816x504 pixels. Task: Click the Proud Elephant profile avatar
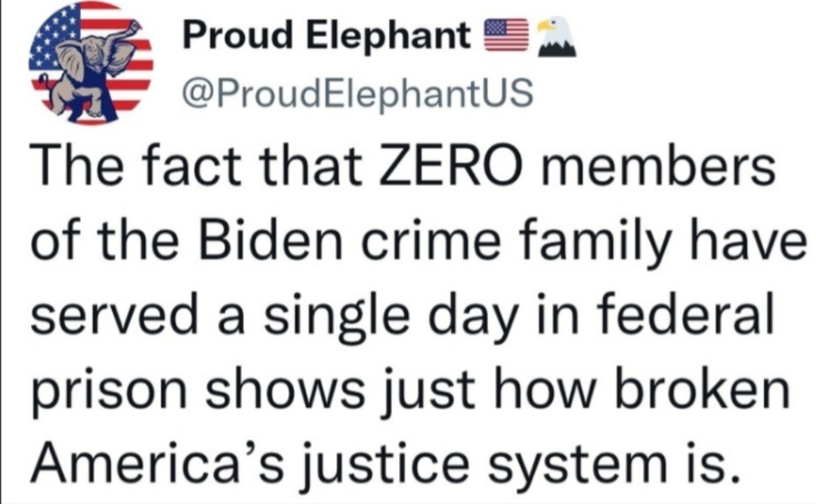(x=91, y=62)
